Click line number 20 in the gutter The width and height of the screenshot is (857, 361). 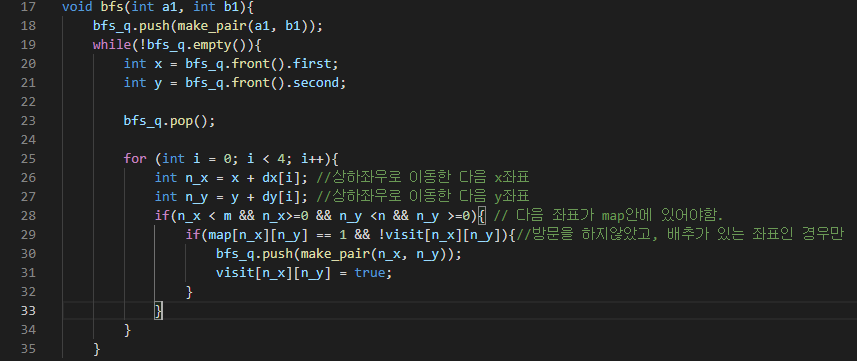27,64
